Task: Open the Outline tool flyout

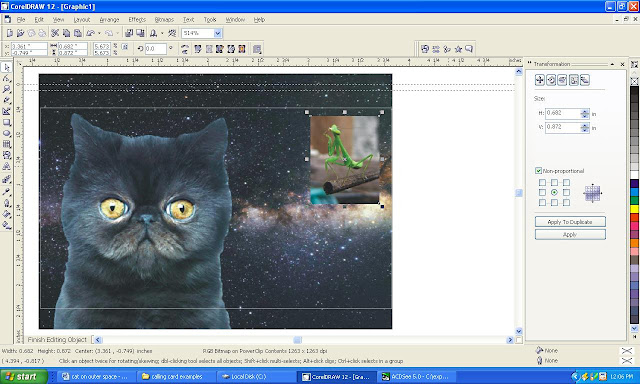Action: (7, 203)
